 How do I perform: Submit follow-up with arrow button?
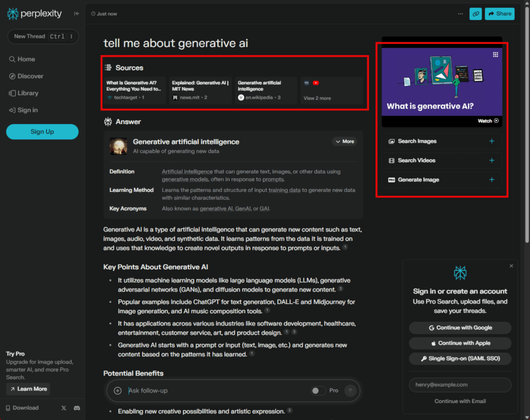click(x=350, y=391)
